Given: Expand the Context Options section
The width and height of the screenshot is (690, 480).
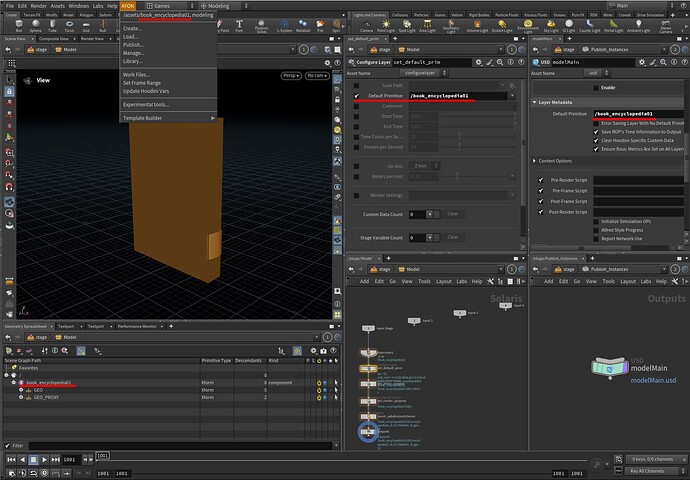Looking at the screenshot, I should click(535, 161).
